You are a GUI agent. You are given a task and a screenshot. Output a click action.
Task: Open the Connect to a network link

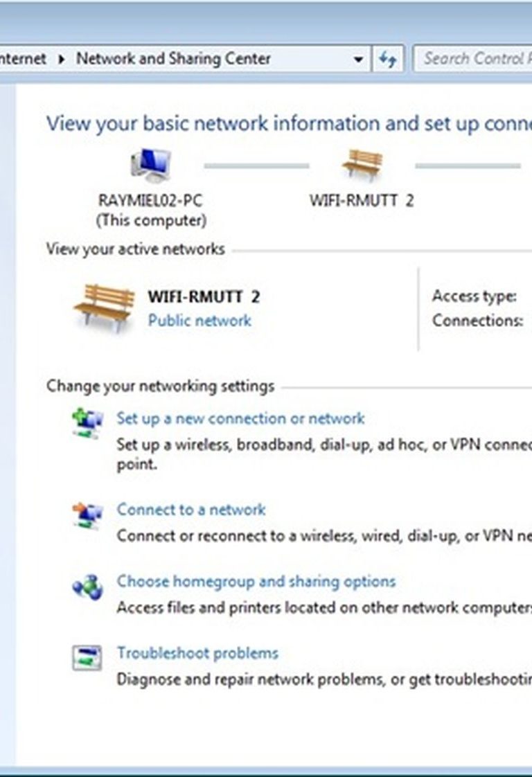coord(191,510)
